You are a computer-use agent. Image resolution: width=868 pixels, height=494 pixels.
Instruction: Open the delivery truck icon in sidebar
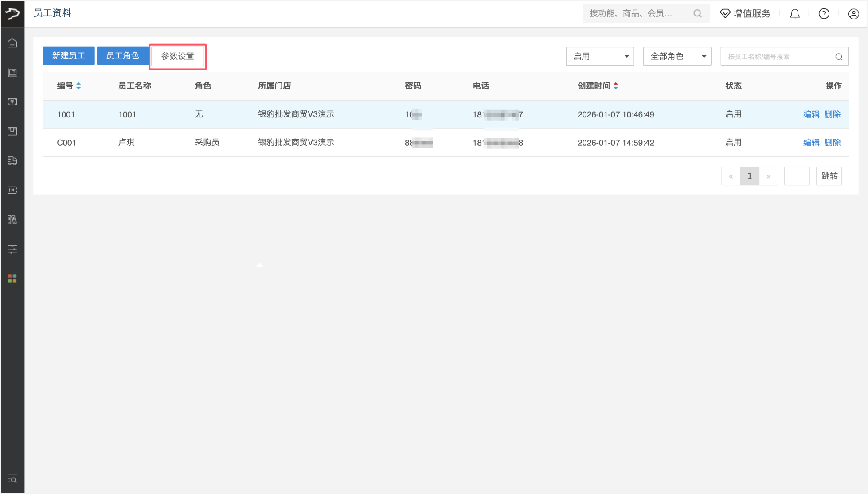point(12,160)
